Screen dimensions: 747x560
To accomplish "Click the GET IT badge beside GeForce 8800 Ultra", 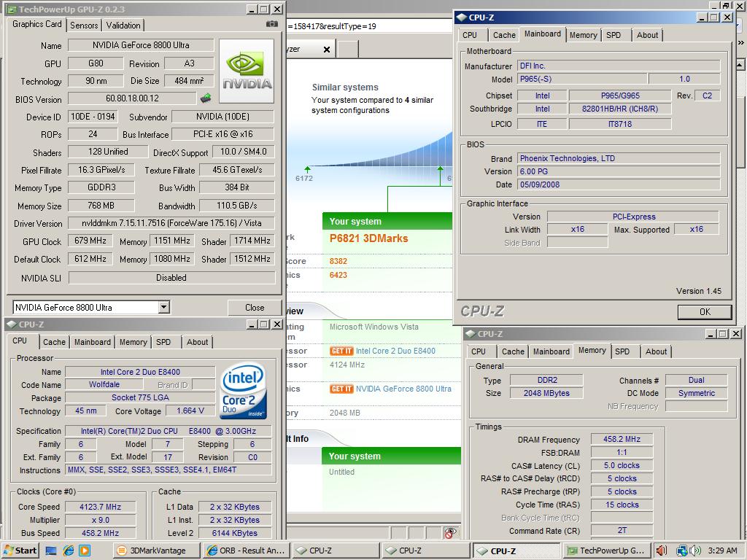I will point(341,389).
